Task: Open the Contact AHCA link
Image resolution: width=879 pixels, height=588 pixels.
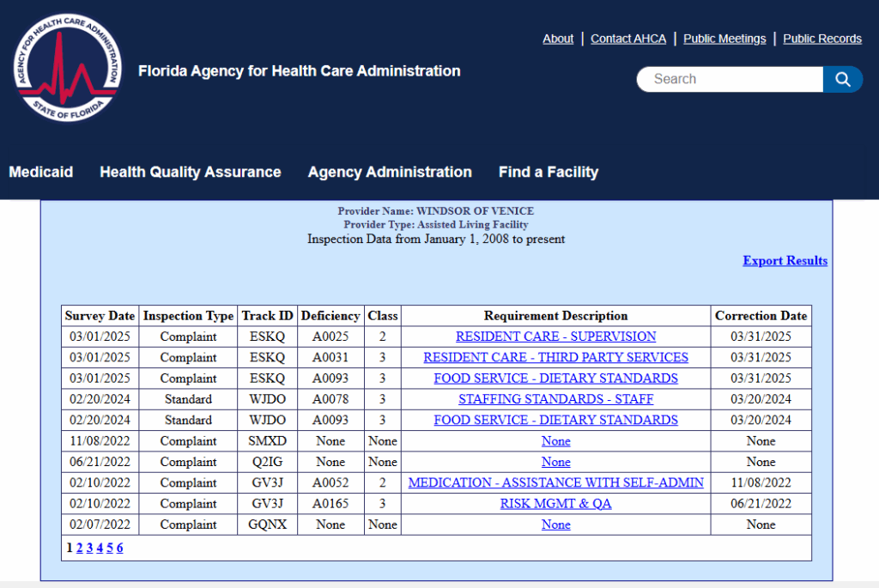Action: pos(627,39)
